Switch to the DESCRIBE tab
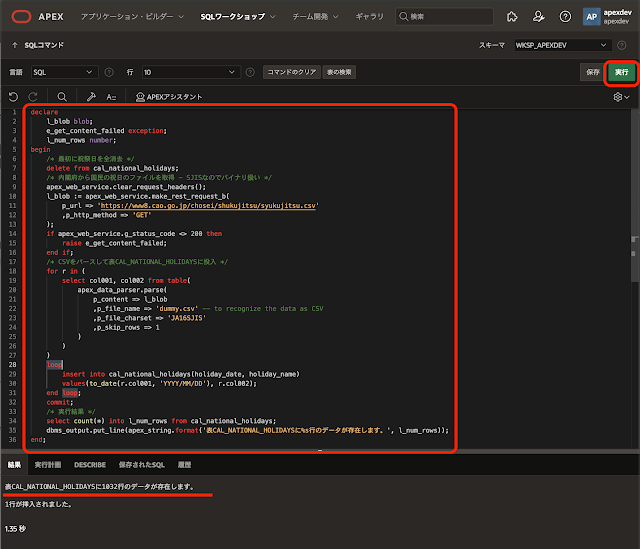The width and height of the screenshot is (640, 549). click(90, 465)
